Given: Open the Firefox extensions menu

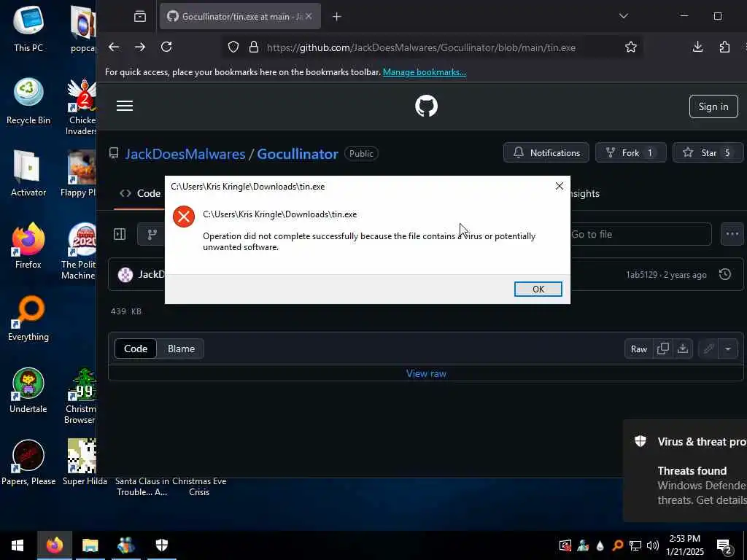Looking at the screenshot, I should click(x=724, y=47).
